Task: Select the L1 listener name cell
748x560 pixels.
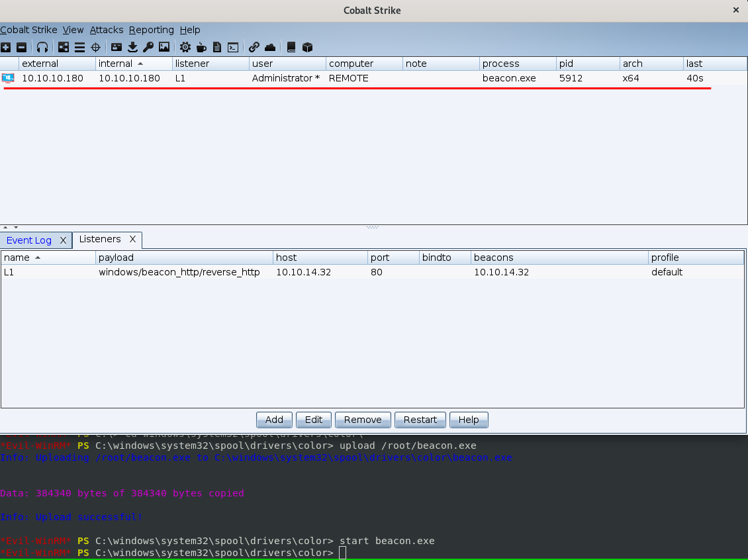Action: [48, 272]
